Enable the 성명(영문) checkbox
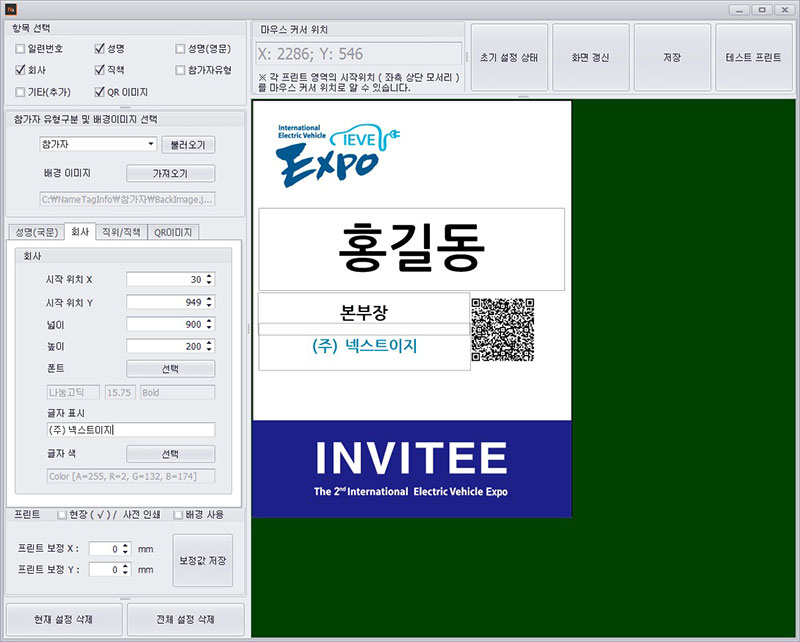 click(x=180, y=49)
